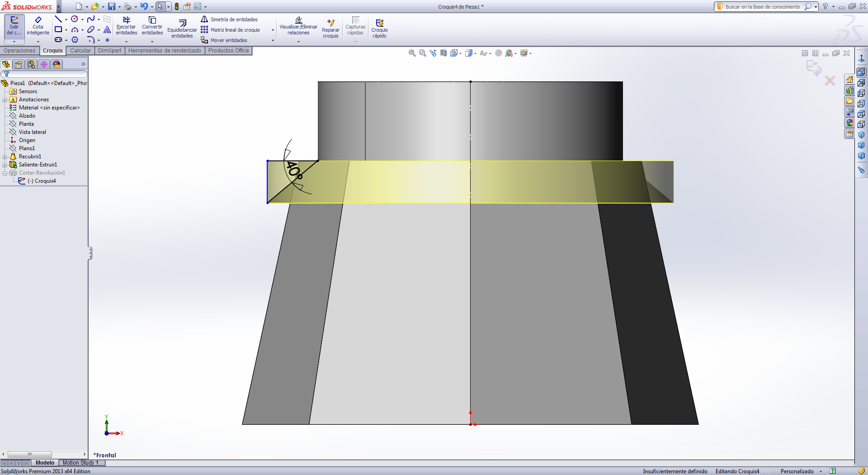Select the Spline sketch tool
The height and width of the screenshot is (475, 868).
(x=91, y=19)
